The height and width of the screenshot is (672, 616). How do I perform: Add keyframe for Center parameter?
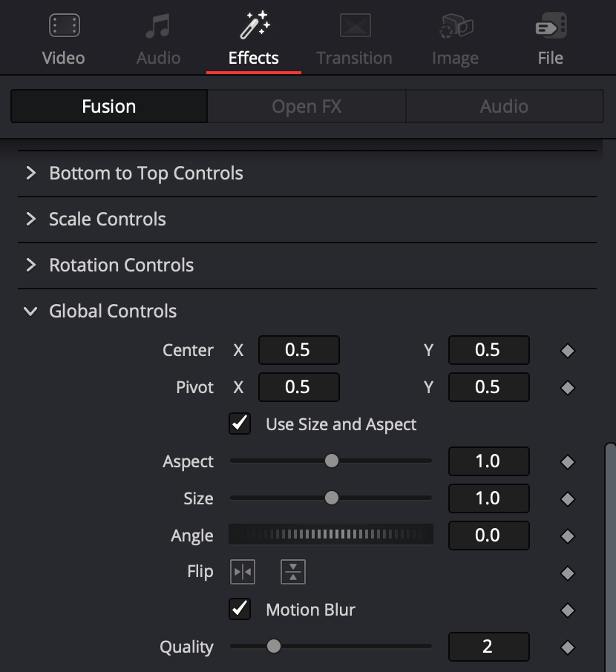pyautogui.click(x=568, y=351)
